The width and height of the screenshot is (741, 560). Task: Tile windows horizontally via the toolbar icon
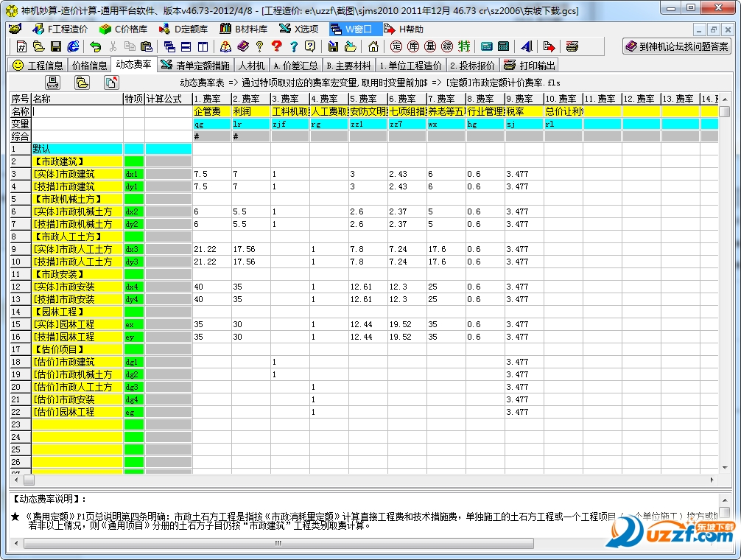click(186, 46)
